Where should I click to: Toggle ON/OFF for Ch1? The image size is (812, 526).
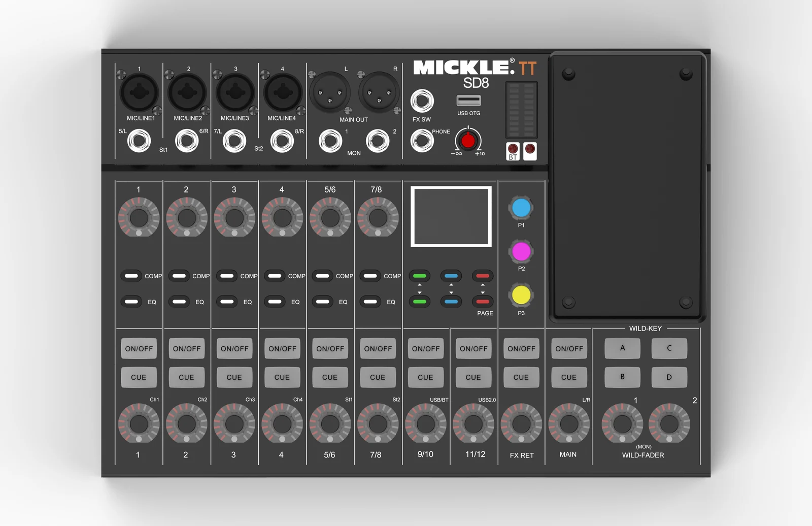coord(139,348)
